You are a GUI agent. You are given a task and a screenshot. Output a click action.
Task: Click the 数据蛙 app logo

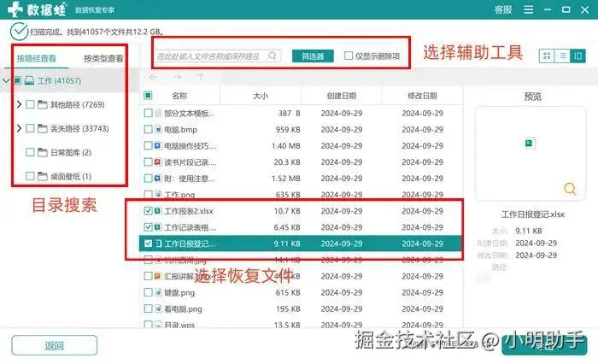pyautogui.click(x=37, y=9)
